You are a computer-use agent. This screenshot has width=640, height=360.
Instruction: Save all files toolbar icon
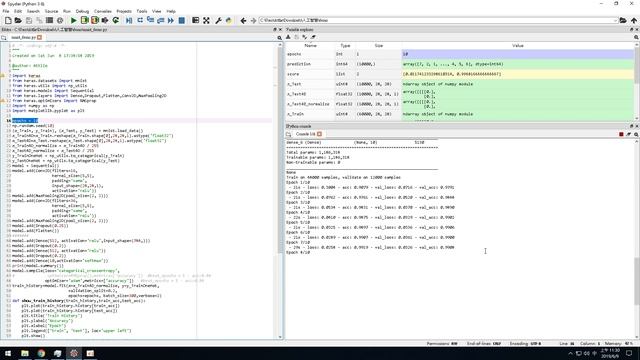[x=39, y=20]
